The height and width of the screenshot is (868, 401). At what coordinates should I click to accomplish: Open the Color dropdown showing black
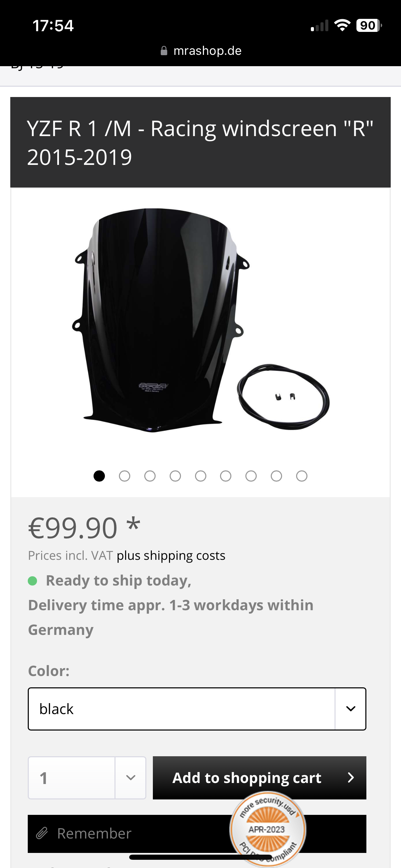(x=197, y=709)
